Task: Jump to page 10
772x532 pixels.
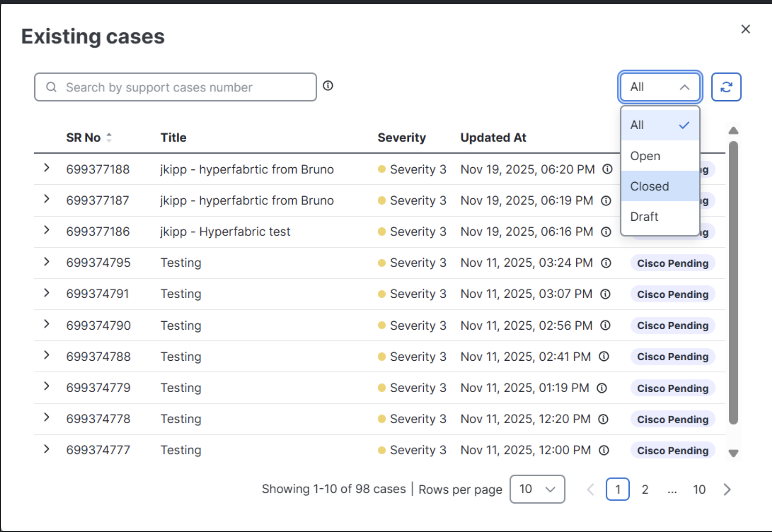Action: [x=699, y=489]
